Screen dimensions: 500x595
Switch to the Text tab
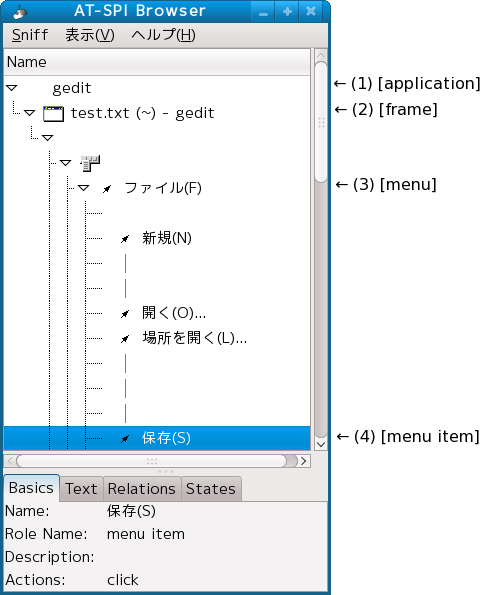[81, 489]
